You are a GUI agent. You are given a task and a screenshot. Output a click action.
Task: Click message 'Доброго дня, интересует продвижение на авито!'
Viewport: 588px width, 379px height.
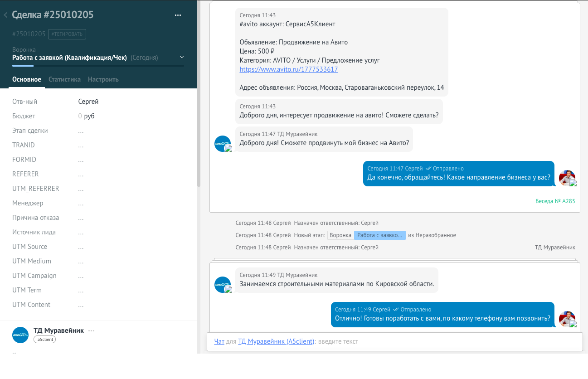(x=339, y=112)
